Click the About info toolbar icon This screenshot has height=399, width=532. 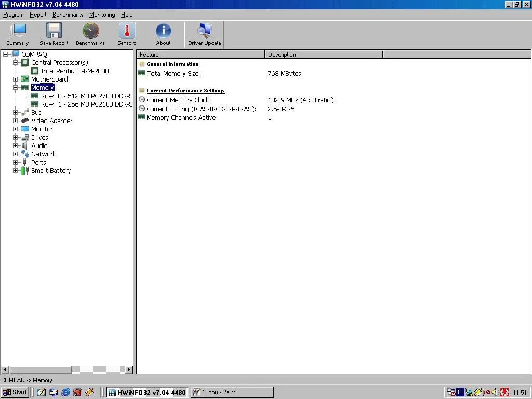[163, 31]
